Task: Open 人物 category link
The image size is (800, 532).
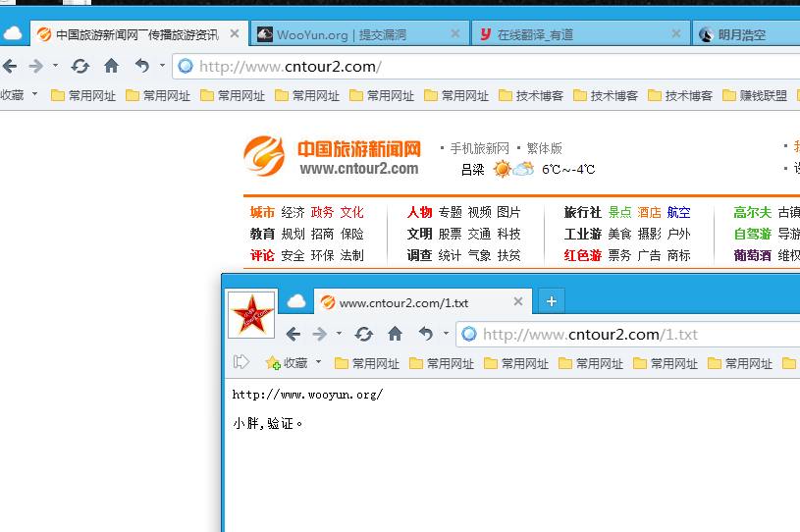Action: click(x=419, y=212)
